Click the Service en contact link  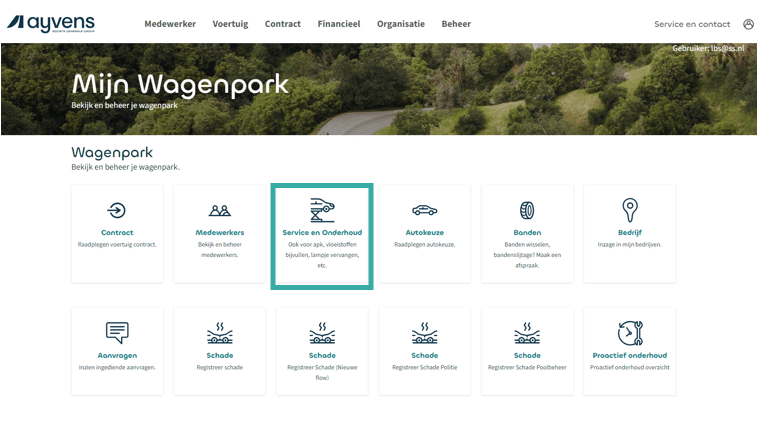click(x=692, y=24)
